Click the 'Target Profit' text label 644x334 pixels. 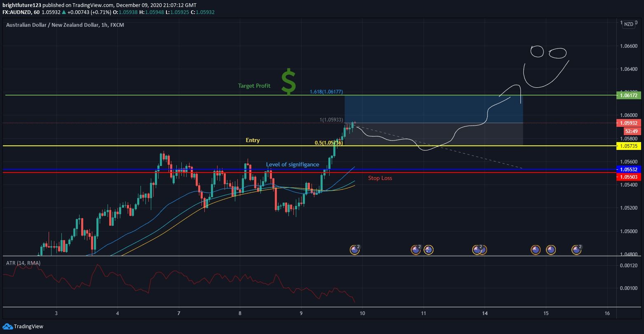254,86
